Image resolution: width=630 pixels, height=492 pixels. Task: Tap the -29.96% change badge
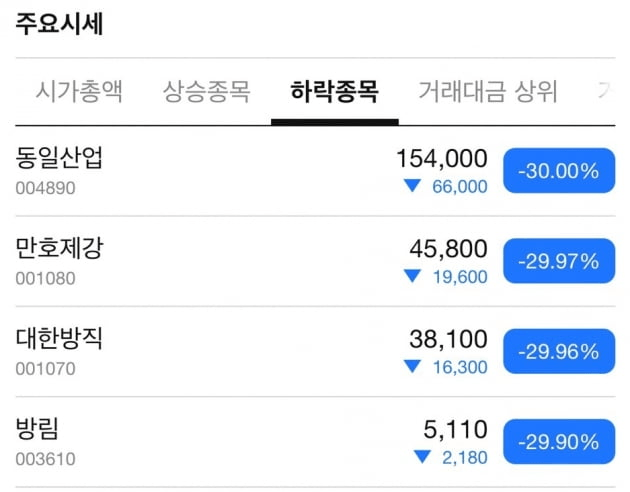tap(558, 351)
